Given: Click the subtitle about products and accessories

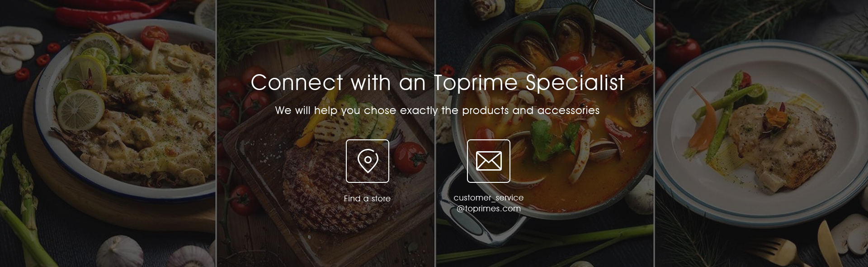Looking at the screenshot, I should tap(437, 110).
